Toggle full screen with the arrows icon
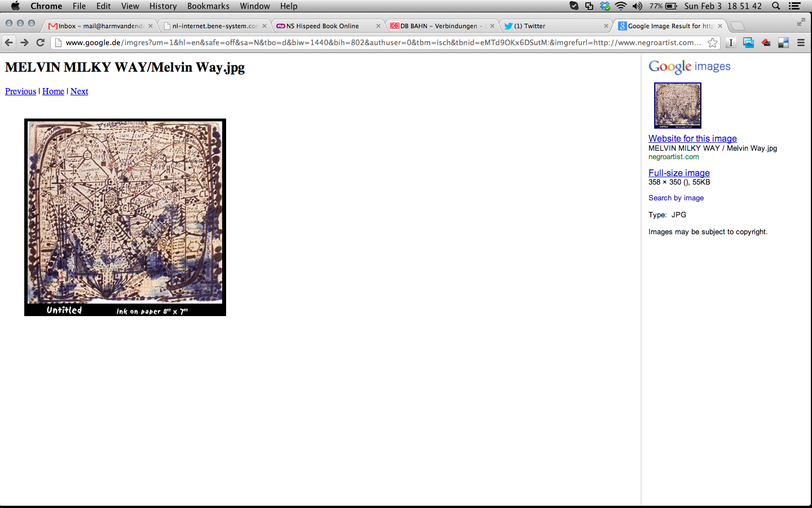This screenshot has width=812, height=508. pyautogui.click(x=801, y=22)
